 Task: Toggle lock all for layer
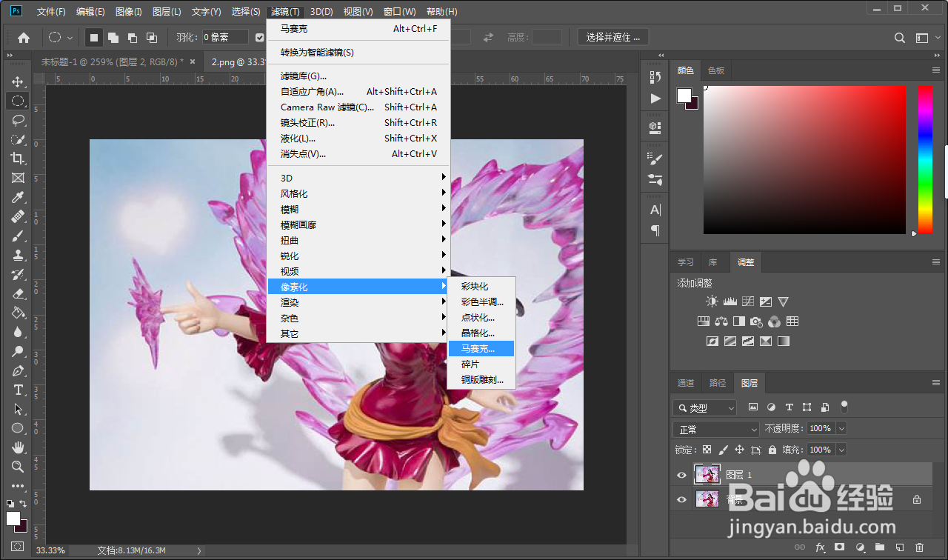coord(772,450)
